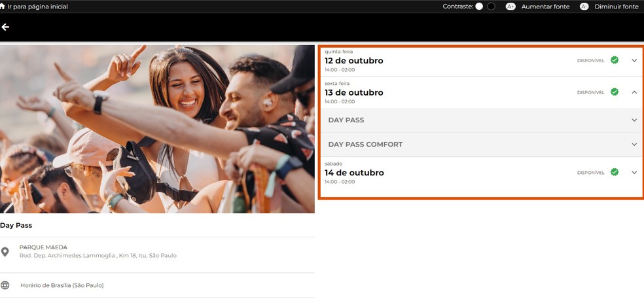644x301 pixels.
Task: Click the A- decrease font icon
Action: coord(584,7)
